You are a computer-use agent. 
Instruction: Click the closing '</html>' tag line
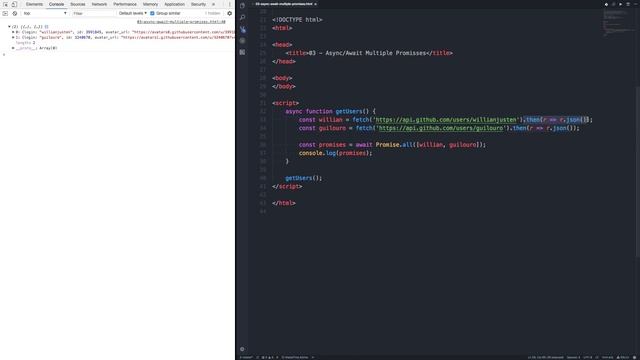(x=284, y=203)
